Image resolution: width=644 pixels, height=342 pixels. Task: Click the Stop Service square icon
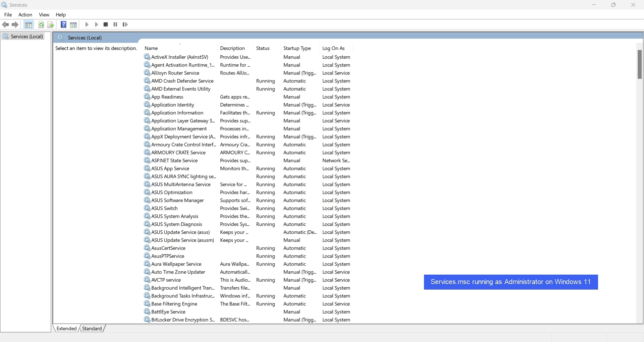pyautogui.click(x=106, y=24)
